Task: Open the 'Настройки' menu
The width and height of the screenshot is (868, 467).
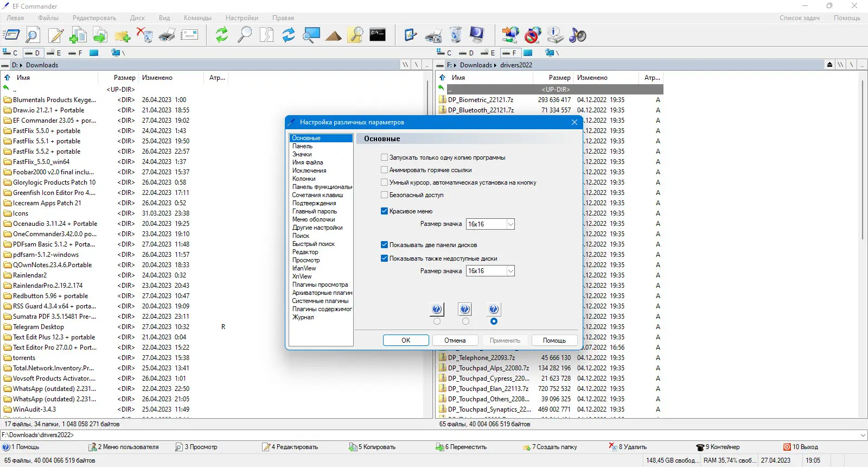Action: pos(242,18)
